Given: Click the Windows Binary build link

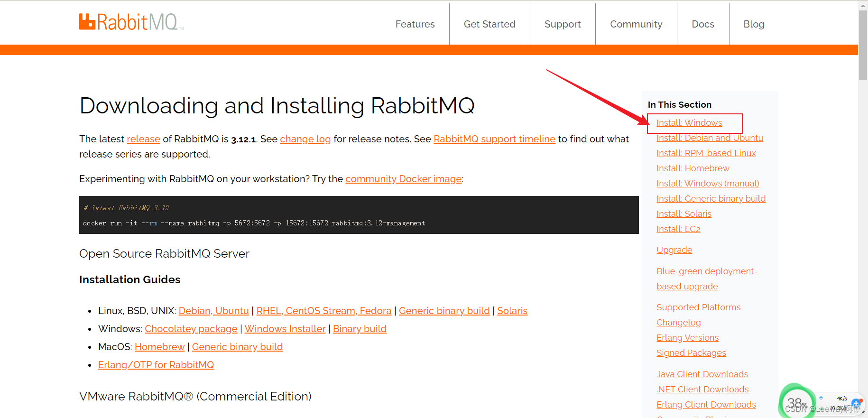Looking at the screenshot, I should (360, 329).
